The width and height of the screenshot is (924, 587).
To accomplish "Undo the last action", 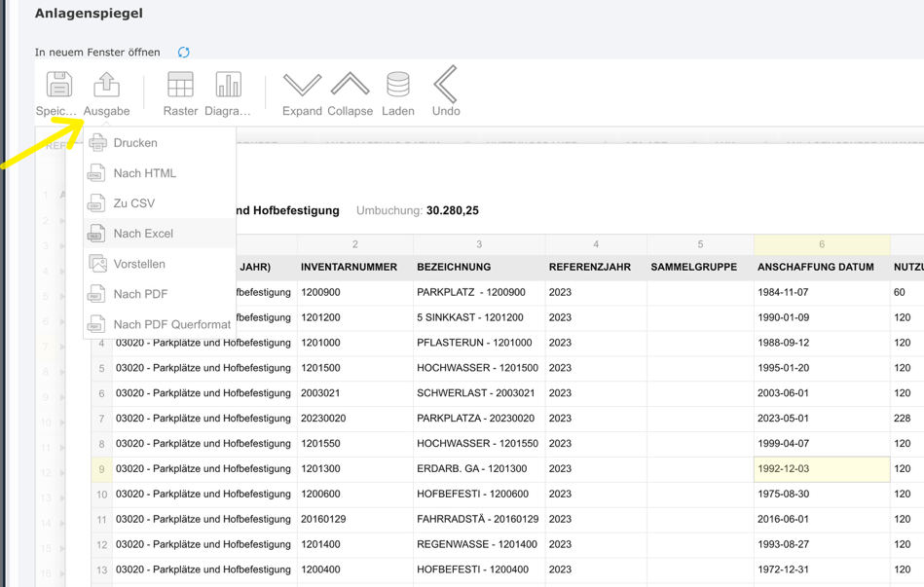I will pyautogui.click(x=446, y=86).
